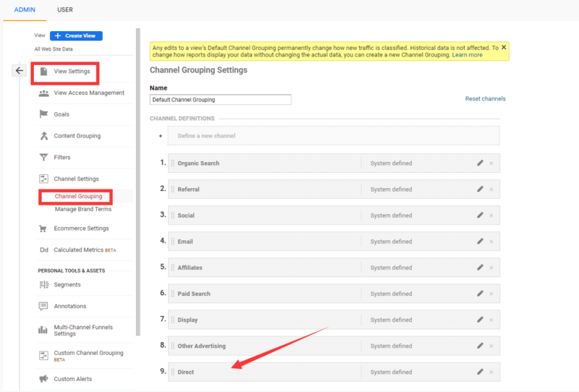Delete the Referral channel with X icon

click(x=491, y=189)
